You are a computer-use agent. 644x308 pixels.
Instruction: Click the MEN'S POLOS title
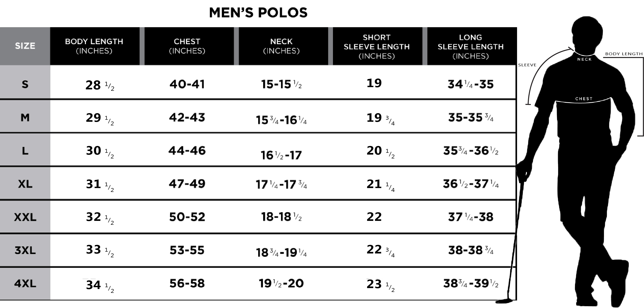(x=258, y=13)
